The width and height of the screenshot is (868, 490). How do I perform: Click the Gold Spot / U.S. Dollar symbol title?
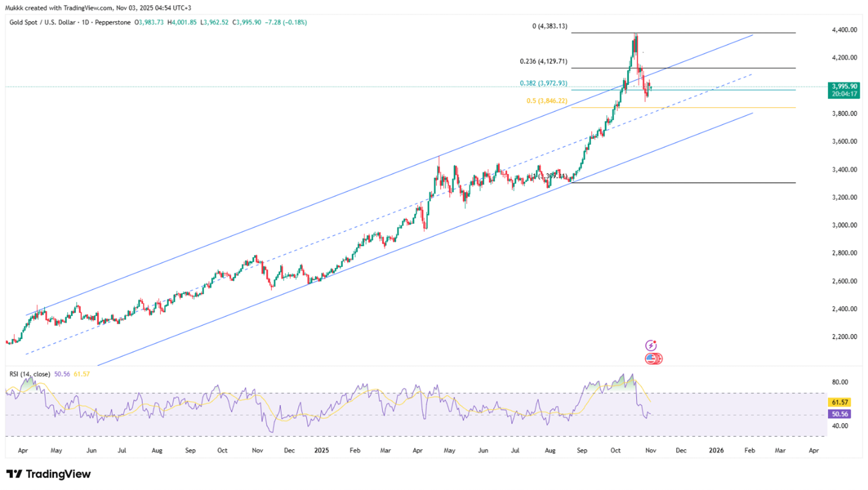point(42,23)
